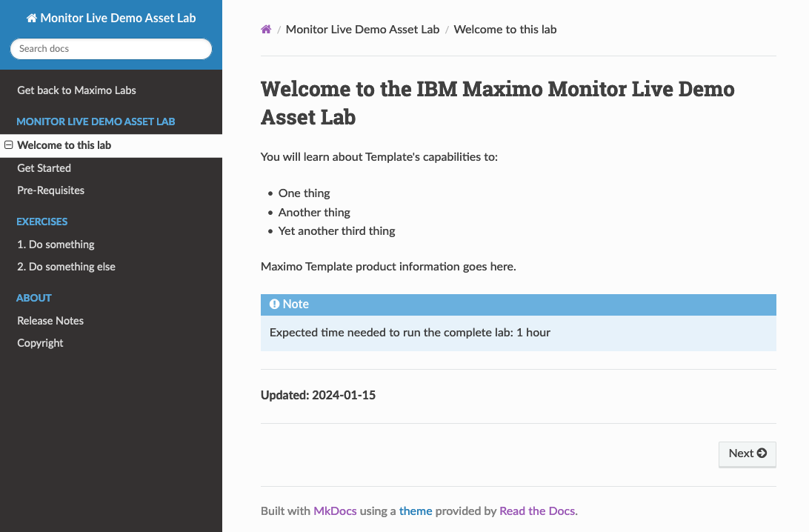Screen dimensions: 809x532
Task: Open the Pre-Requisites page
Action: (x=50, y=190)
